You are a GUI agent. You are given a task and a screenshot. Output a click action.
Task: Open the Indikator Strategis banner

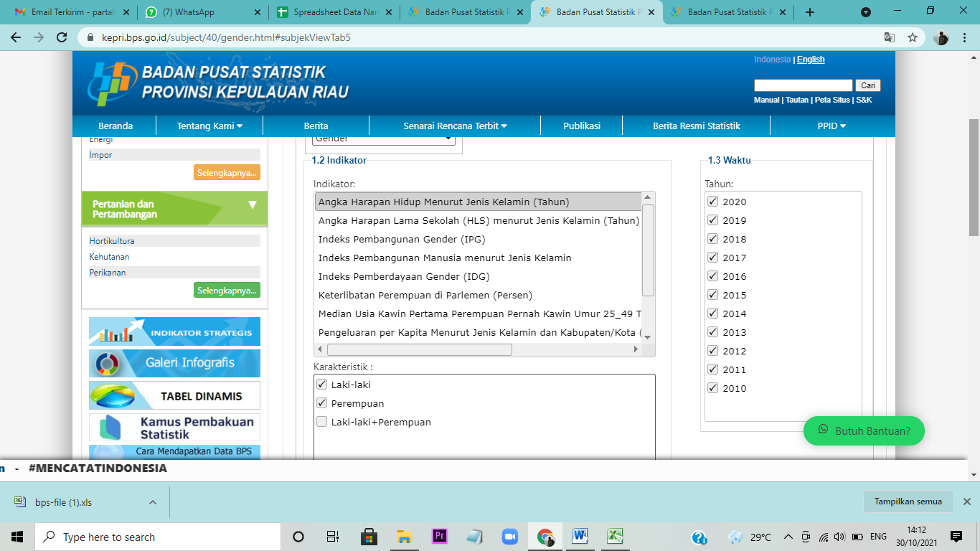pos(174,332)
